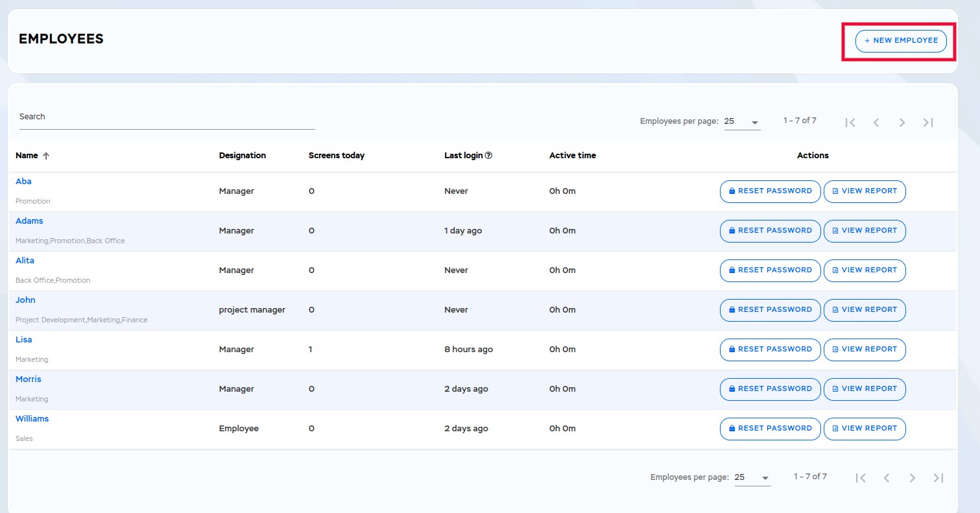Click bottom pagination first page icon
Screen dimensions: 980x513
[861, 478]
